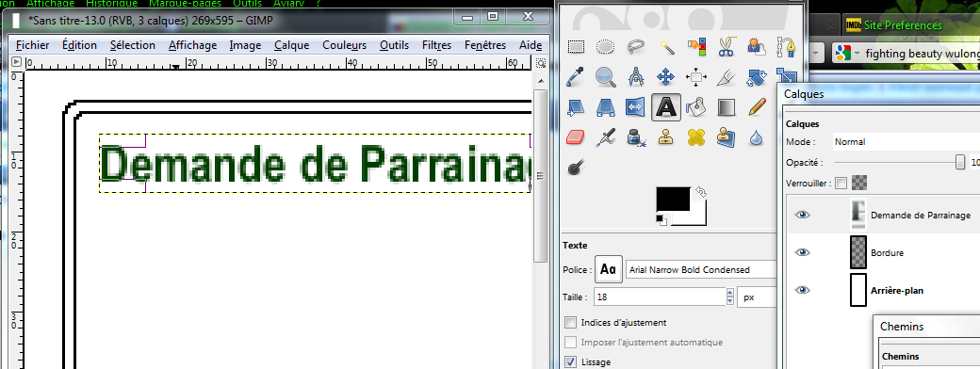The height and width of the screenshot is (369, 980).
Task: Uncheck the Lissage checkbox
Action: (x=571, y=361)
